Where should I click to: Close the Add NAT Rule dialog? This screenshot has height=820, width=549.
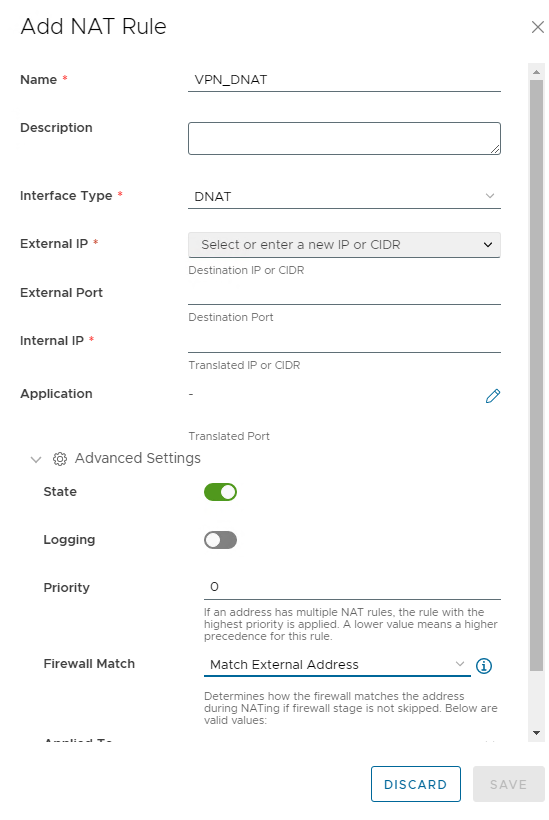pyautogui.click(x=537, y=27)
